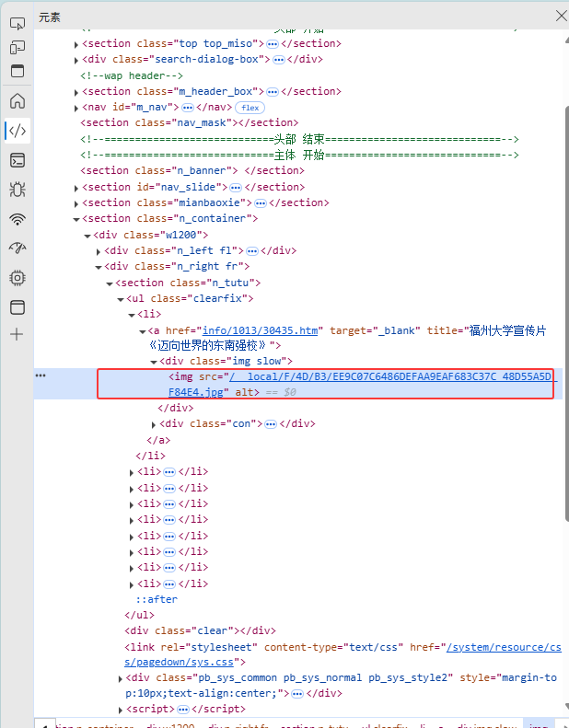The image size is (569, 728).
Task: Open the Console tool
Action: [x=17, y=160]
